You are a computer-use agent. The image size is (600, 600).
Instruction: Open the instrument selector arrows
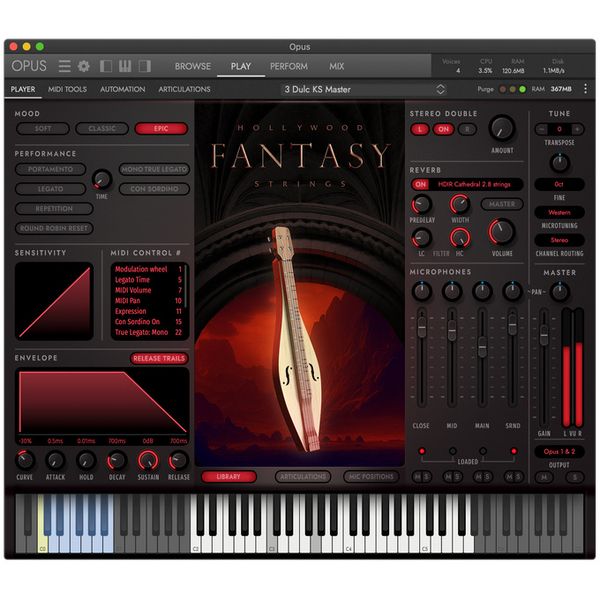click(440, 90)
